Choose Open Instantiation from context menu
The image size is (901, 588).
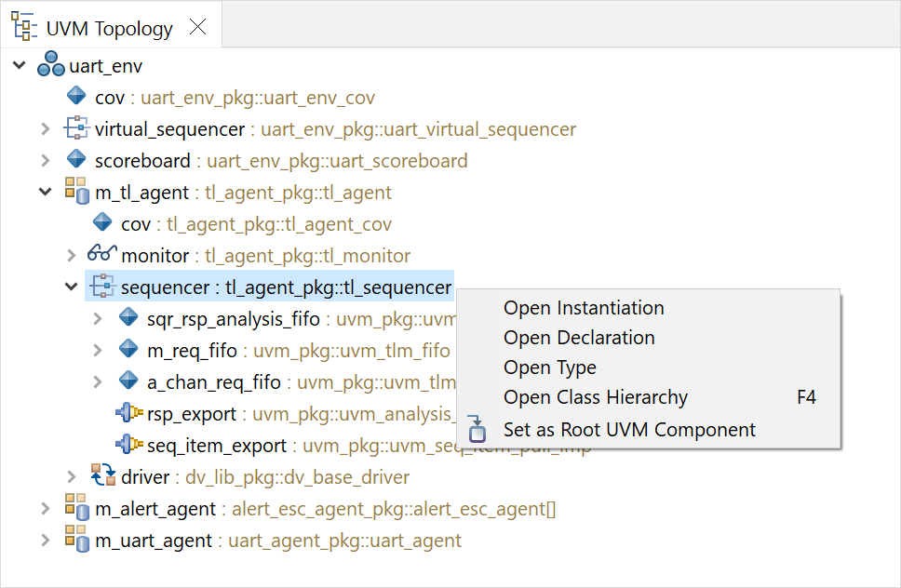(x=584, y=308)
